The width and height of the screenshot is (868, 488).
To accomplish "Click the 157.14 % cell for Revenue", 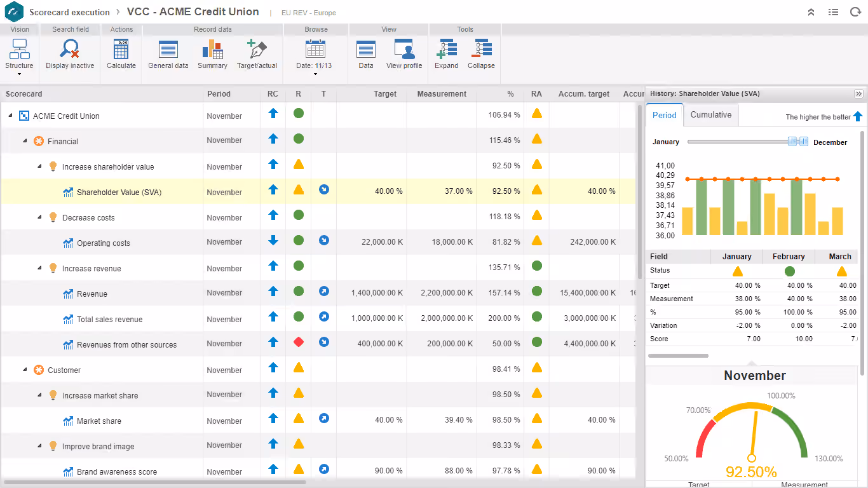I will pos(500,293).
